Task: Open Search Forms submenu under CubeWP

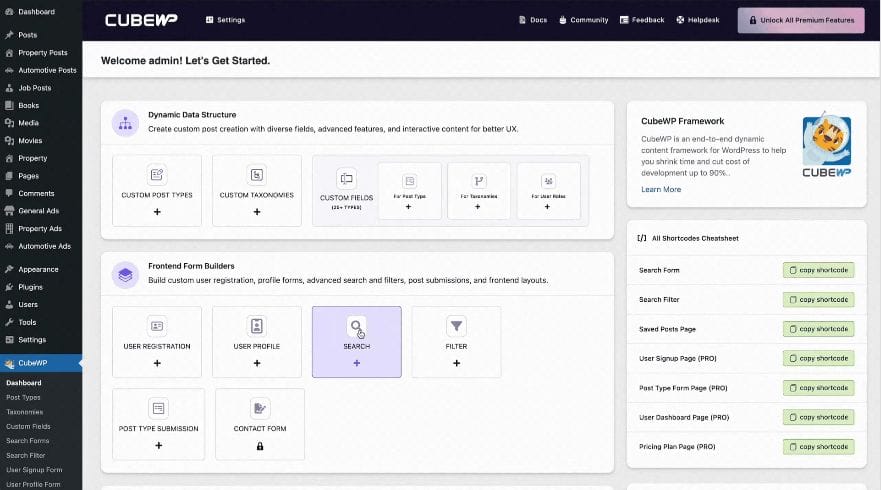Action: coord(27,441)
